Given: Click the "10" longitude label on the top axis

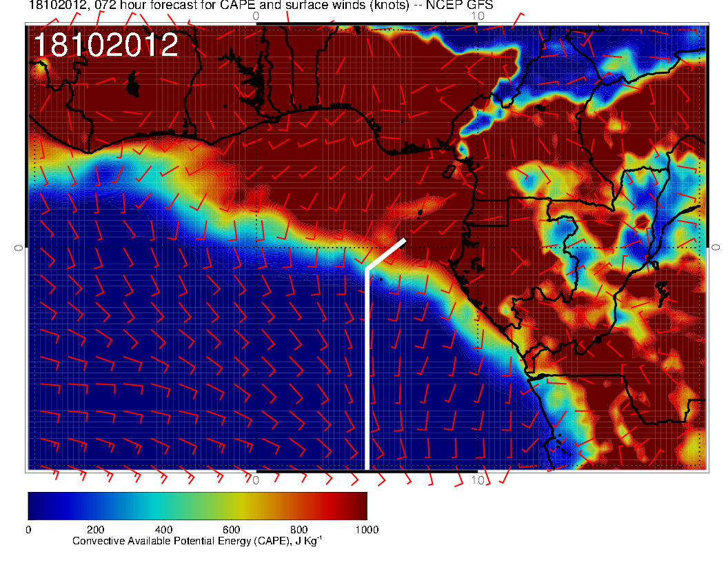Looking at the screenshot, I should [x=476, y=14].
